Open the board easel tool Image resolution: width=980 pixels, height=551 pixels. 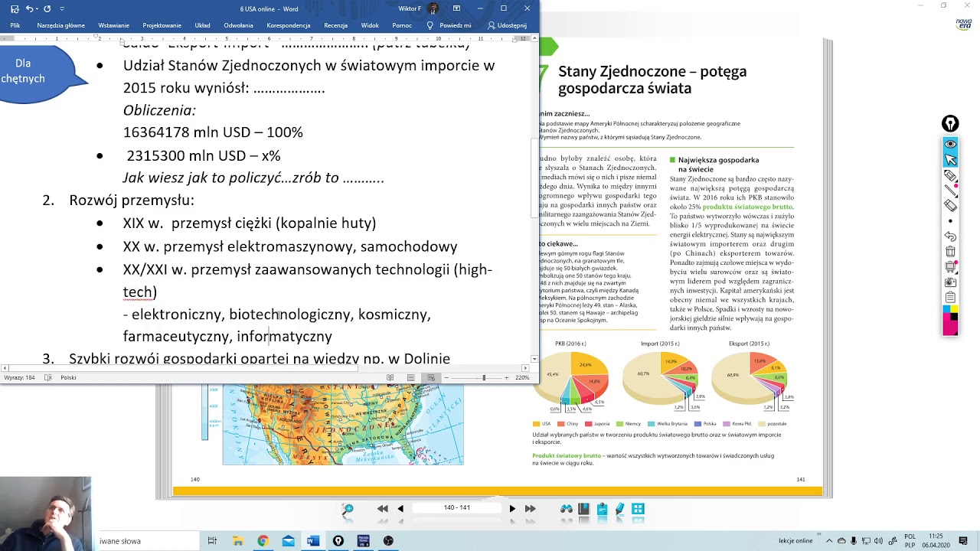[x=950, y=267]
